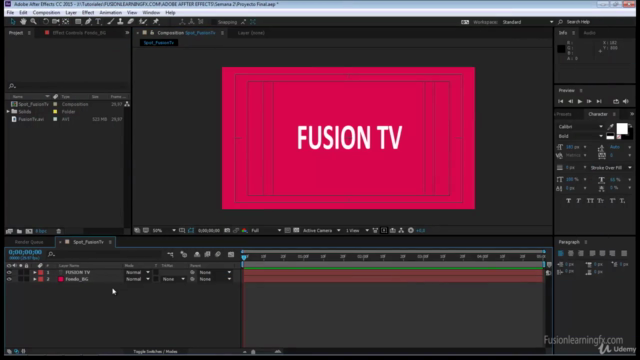Viewport: 640px width, 360px height.
Task: Select the Pan Behind anchor point tool
Action: point(66,22)
